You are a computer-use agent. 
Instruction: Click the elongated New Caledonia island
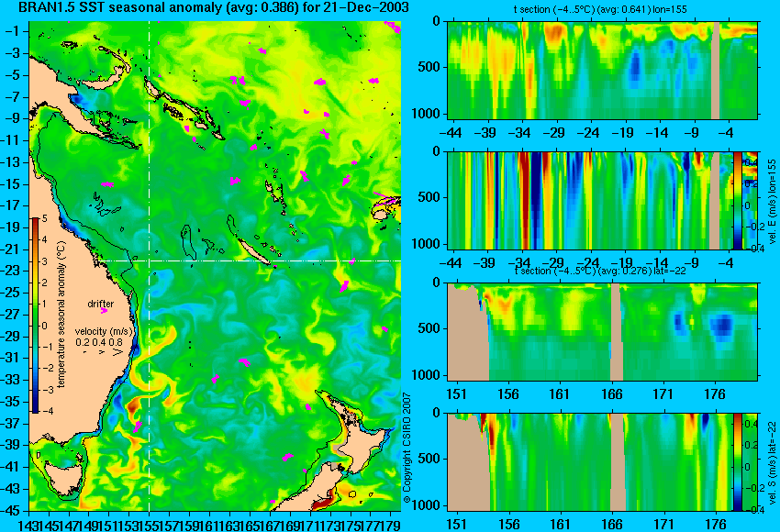tap(254, 252)
